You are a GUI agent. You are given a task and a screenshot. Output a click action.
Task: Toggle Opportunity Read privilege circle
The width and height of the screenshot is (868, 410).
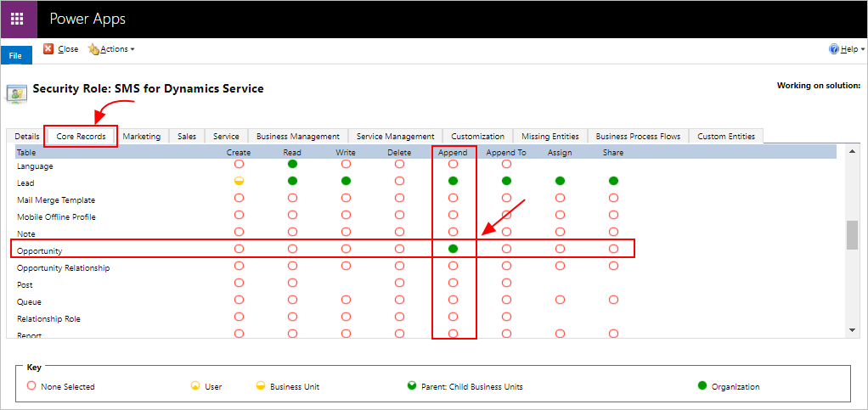pos(292,249)
